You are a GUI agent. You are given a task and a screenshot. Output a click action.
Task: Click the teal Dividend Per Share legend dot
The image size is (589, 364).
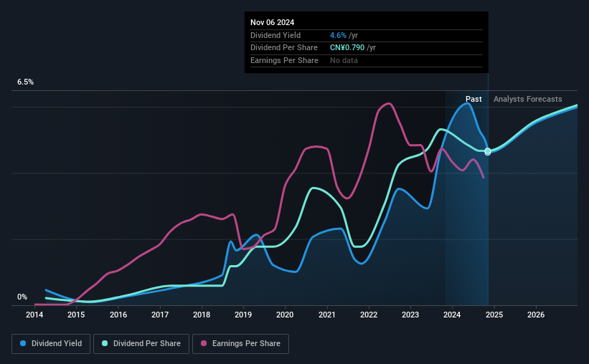point(105,343)
